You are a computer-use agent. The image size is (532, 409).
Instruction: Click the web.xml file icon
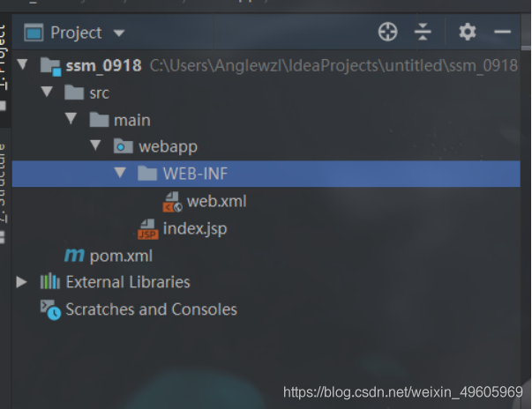click(x=172, y=202)
